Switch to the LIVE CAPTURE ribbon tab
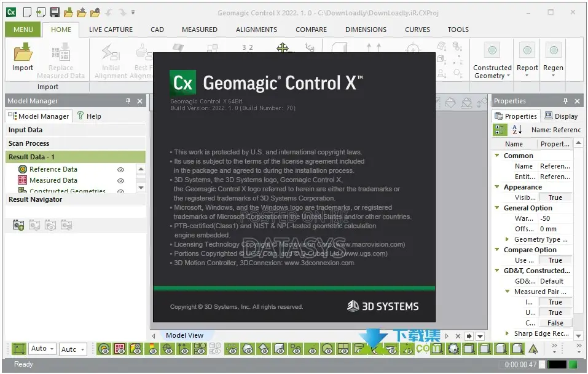Screen dimensions: 588x374 tap(111, 30)
